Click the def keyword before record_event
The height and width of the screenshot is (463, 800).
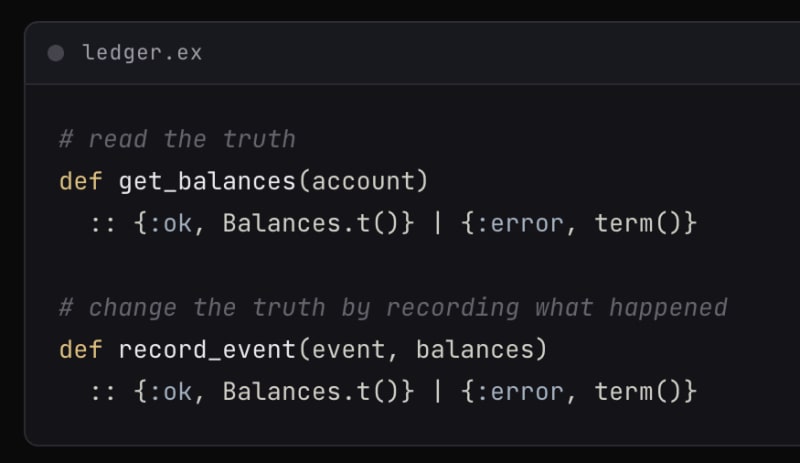click(81, 350)
